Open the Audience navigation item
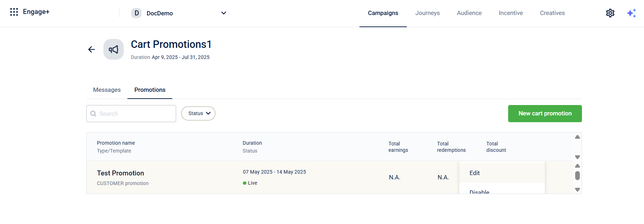 click(x=469, y=13)
